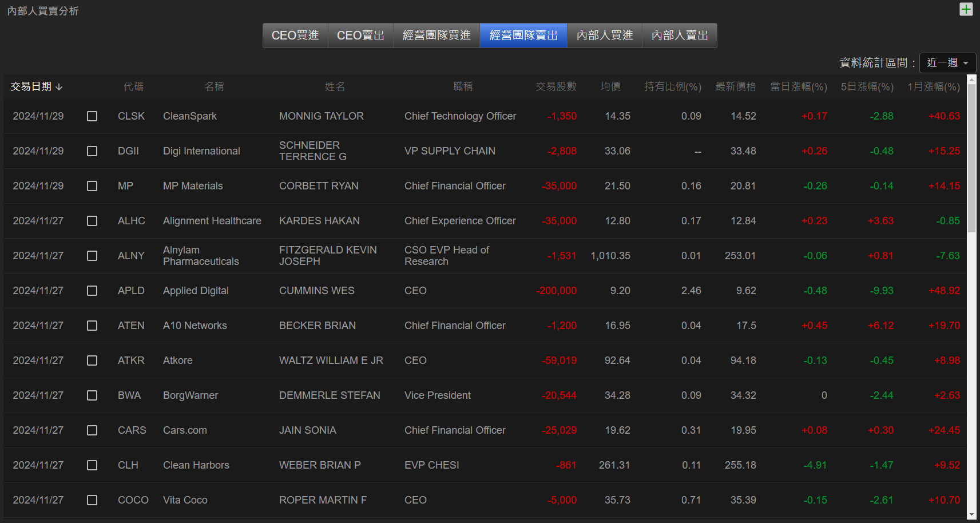Switch to the CEO買進 tab
The image size is (980, 523).
coord(295,35)
